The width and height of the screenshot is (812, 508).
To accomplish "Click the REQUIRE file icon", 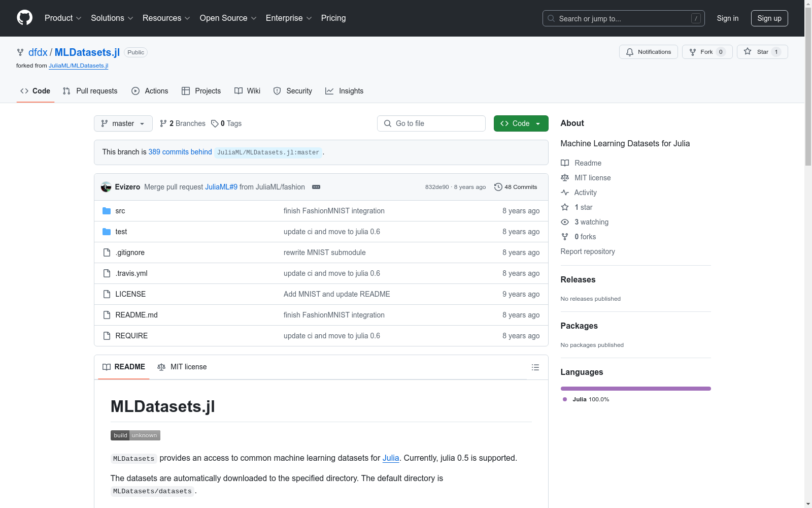I will tap(107, 336).
